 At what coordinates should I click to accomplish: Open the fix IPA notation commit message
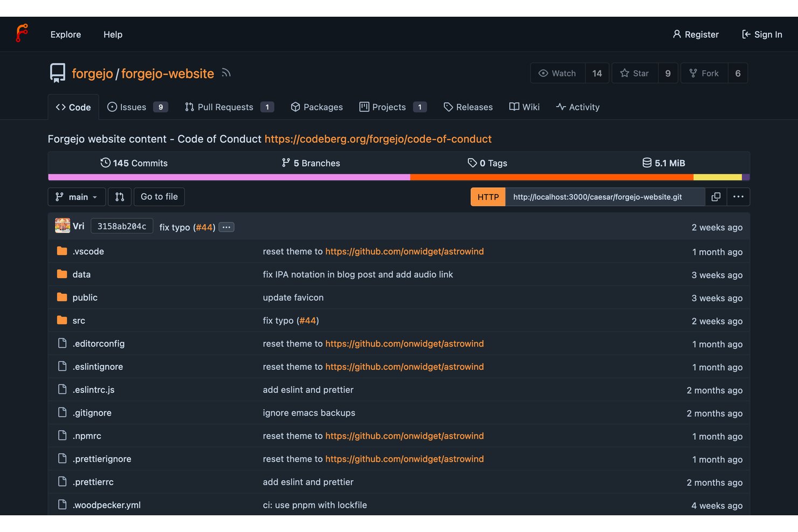358,274
